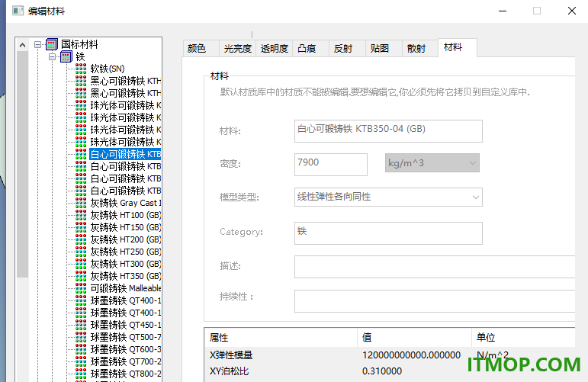Select 灰铸铁 HT150 (GB) in the tree
The image size is (588, 382).
[x=126, y=227]
